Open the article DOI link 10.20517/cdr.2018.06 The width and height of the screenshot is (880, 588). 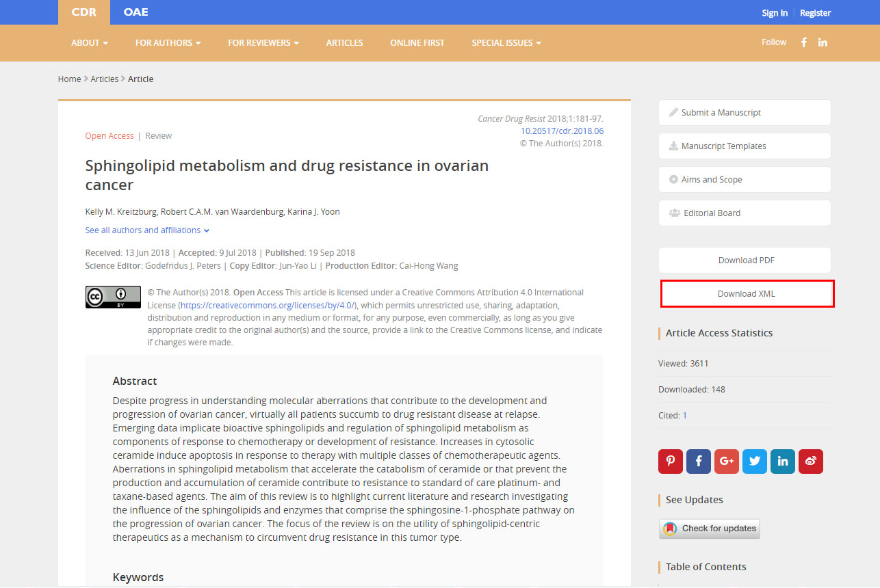pos(562,131)
